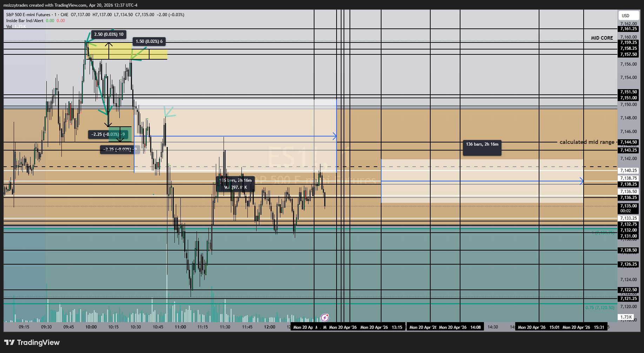The width and height of the screenshot is (644, 353).
Task: Click the USD currency button
Action: coord(628,15)
